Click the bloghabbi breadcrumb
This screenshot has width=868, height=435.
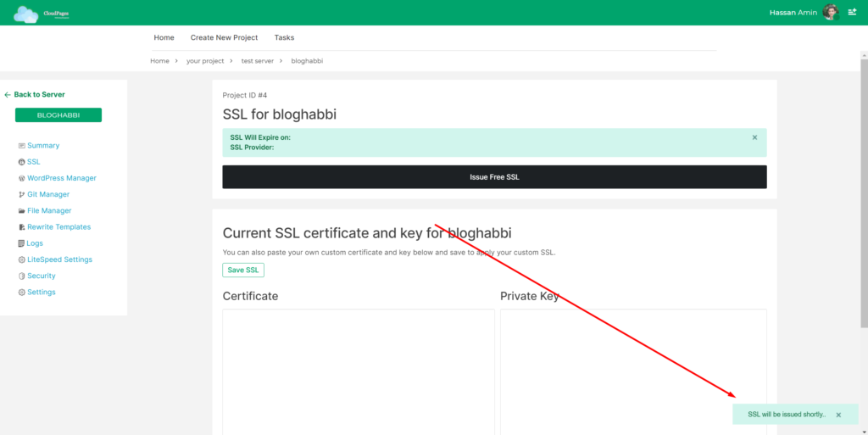(x=307, y=61)
